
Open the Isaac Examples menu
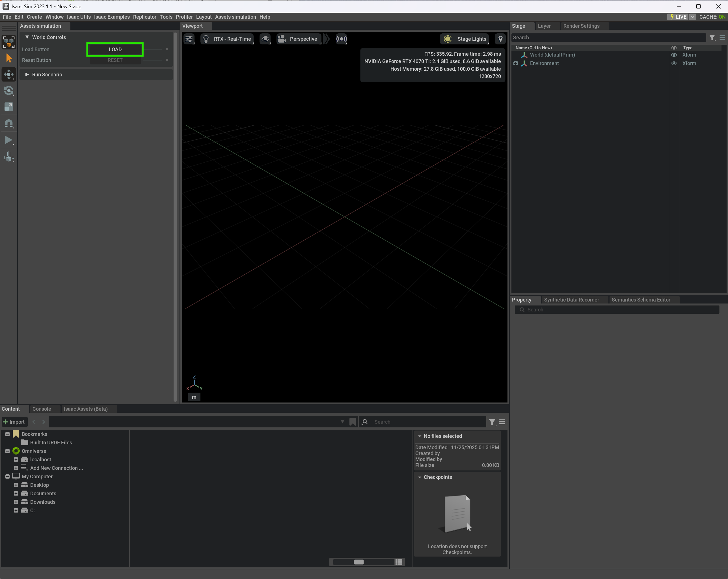click(111, 17)
